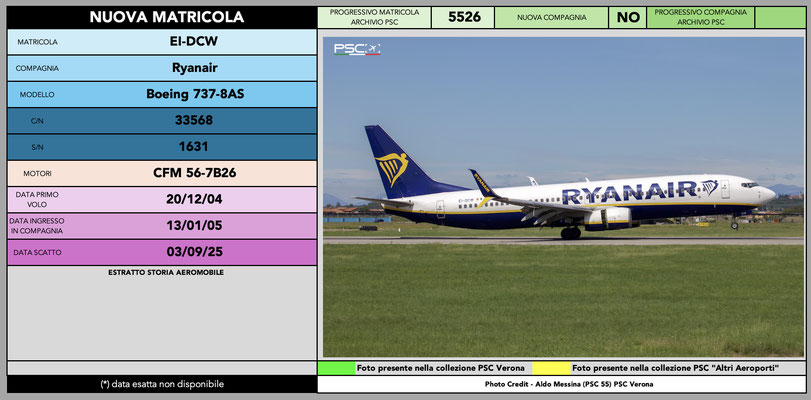Select progressive number 5526
The height and width of the screenshot is (400, 811).
[x=464, y=17]
